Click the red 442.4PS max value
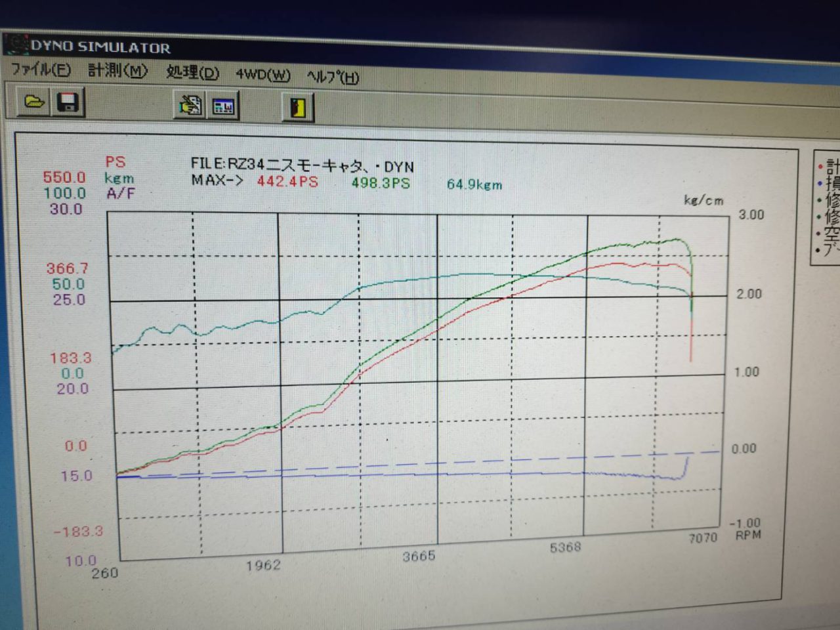840x630 pixels. pos(287,181)
